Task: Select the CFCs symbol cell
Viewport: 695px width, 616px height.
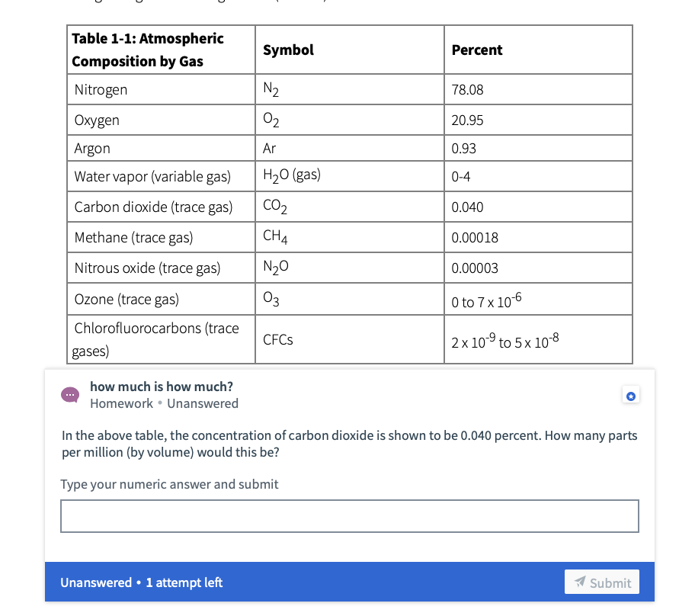Action: pos(278,339)
